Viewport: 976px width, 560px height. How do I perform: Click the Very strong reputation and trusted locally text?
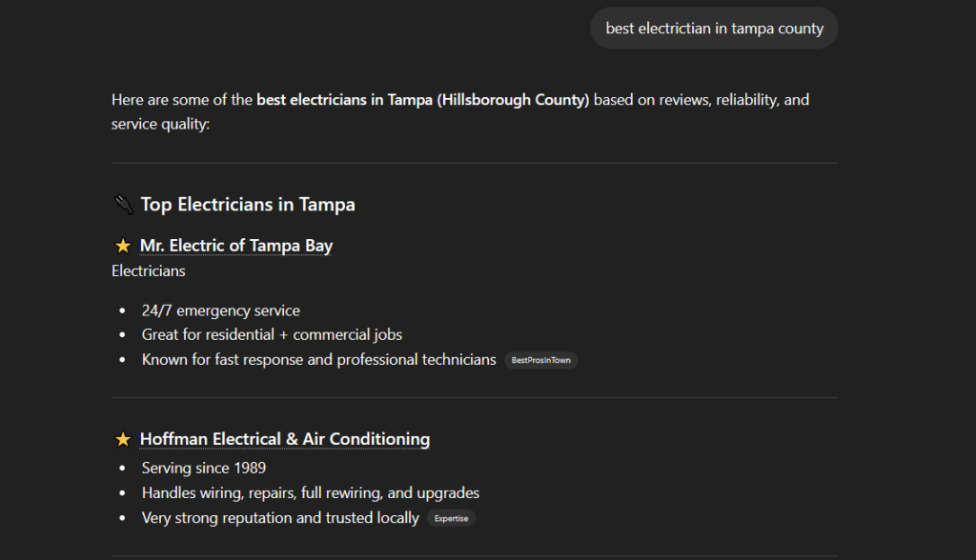tap(280, 517)
